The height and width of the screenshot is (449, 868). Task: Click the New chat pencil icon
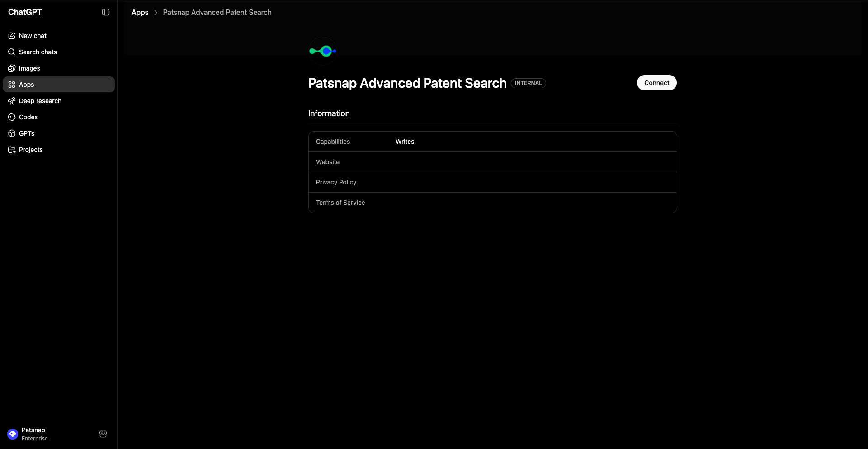12,36
